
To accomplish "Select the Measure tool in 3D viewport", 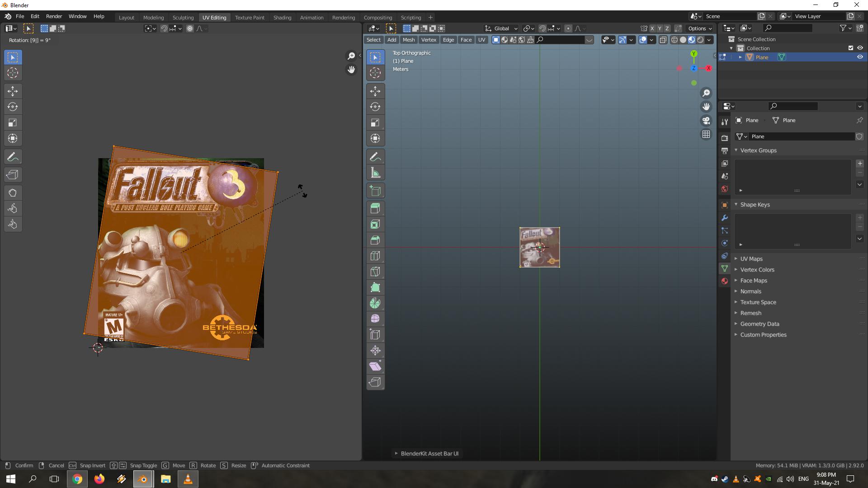I will click(375, 173).
